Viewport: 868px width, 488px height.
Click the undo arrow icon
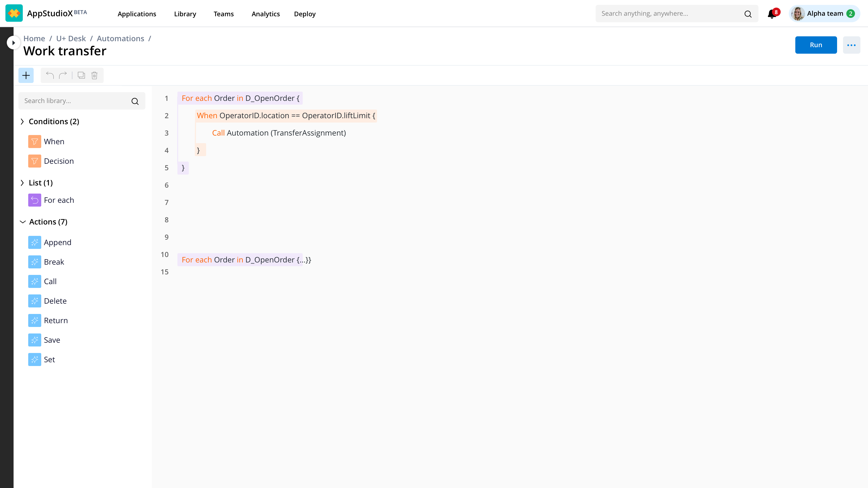pos(50,75)
